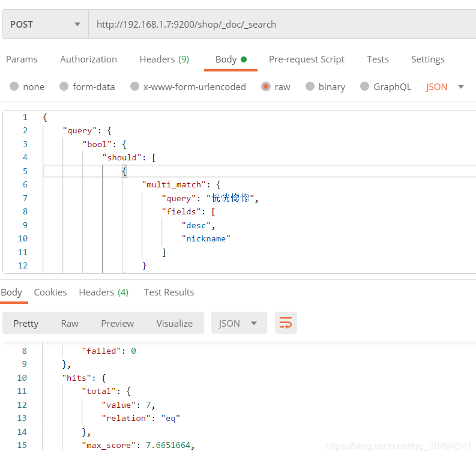Click the wrap lines icon in response
Screen dimensions: 476x457
(x=286, y=323)
